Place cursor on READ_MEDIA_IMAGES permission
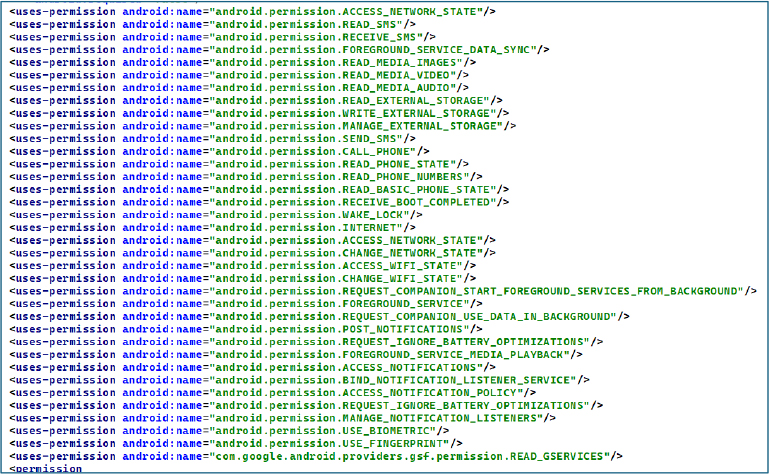This screenshot has height=474, width=769. [340, 62]
